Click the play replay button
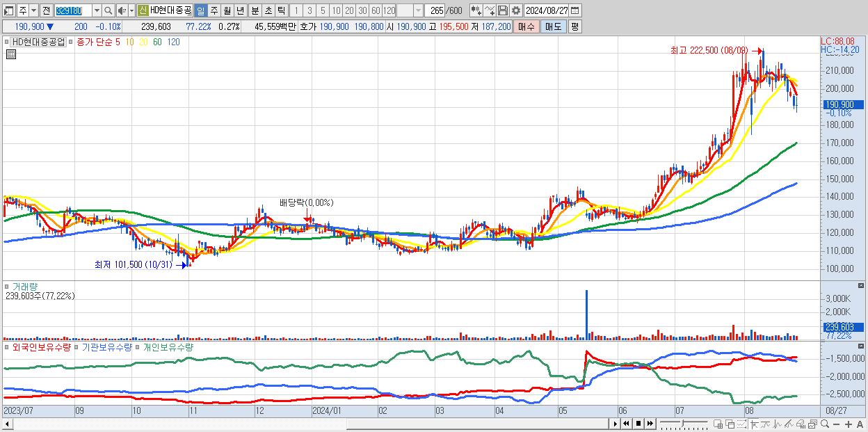This screenshot has width=868, height=432. coord(616,424)
